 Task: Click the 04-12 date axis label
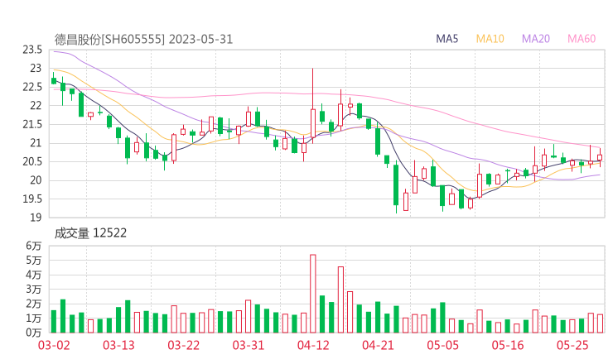[x=313, y=345]
